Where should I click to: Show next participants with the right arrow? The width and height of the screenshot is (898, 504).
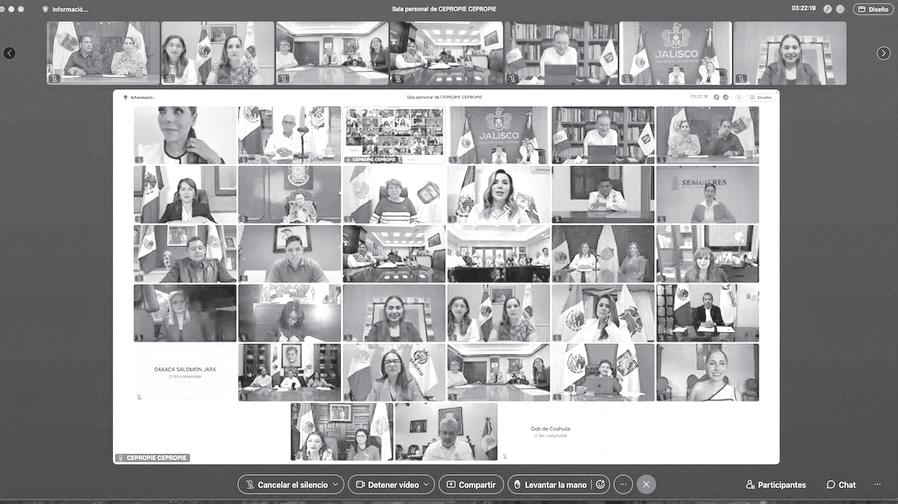(883, 53)
